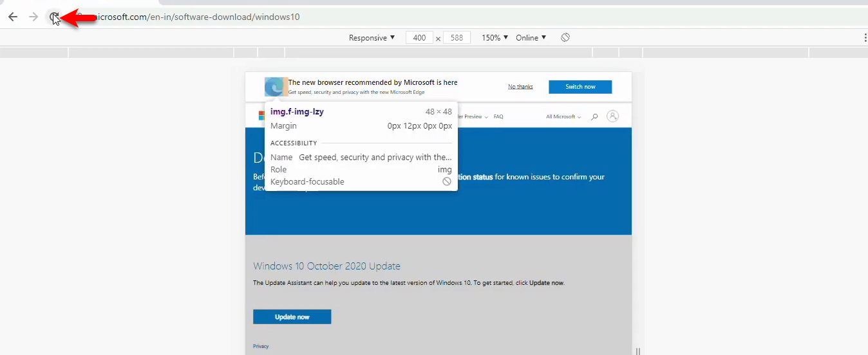Click the Microsoft logo in site header
Viewport: 868px width, 355px height.
(x=261, y=116)
